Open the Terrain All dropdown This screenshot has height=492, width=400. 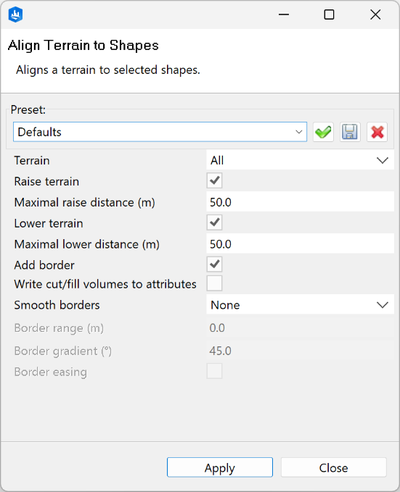300,160
